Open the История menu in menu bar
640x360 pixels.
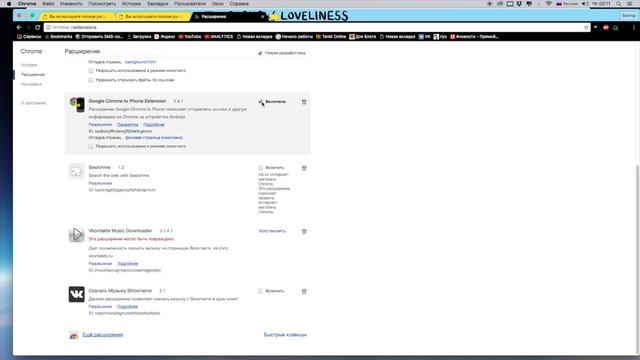point(131,4)
